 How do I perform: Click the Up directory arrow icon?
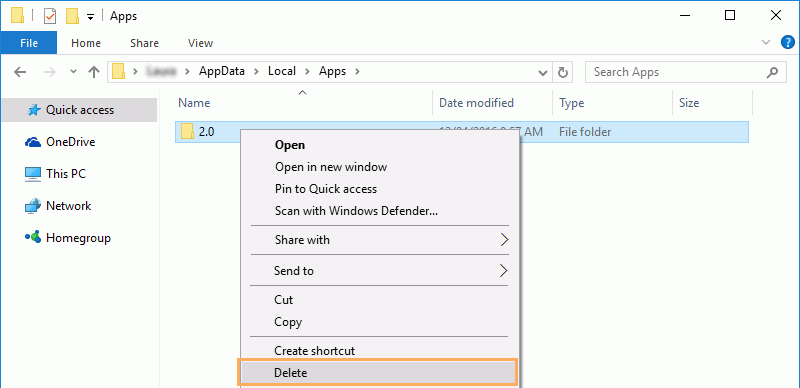click(93, 72)
